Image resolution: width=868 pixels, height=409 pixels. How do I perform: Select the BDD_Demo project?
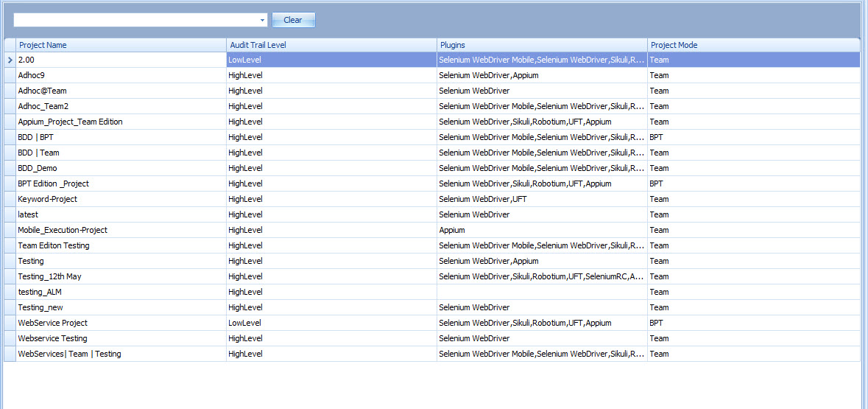(121, 168)
